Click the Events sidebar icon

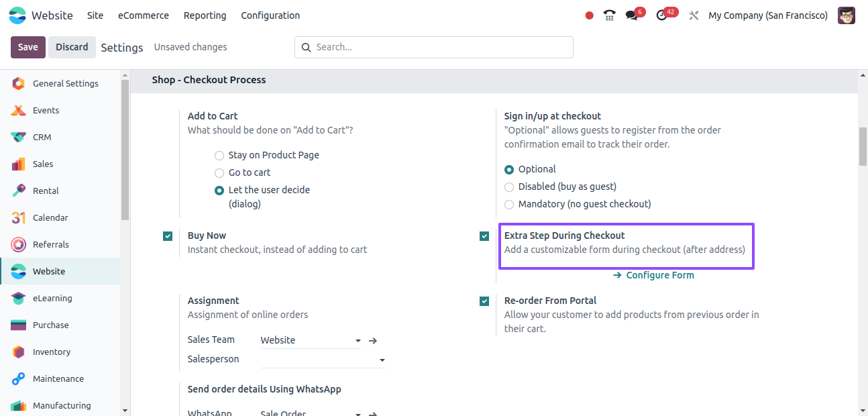point(19,110)
